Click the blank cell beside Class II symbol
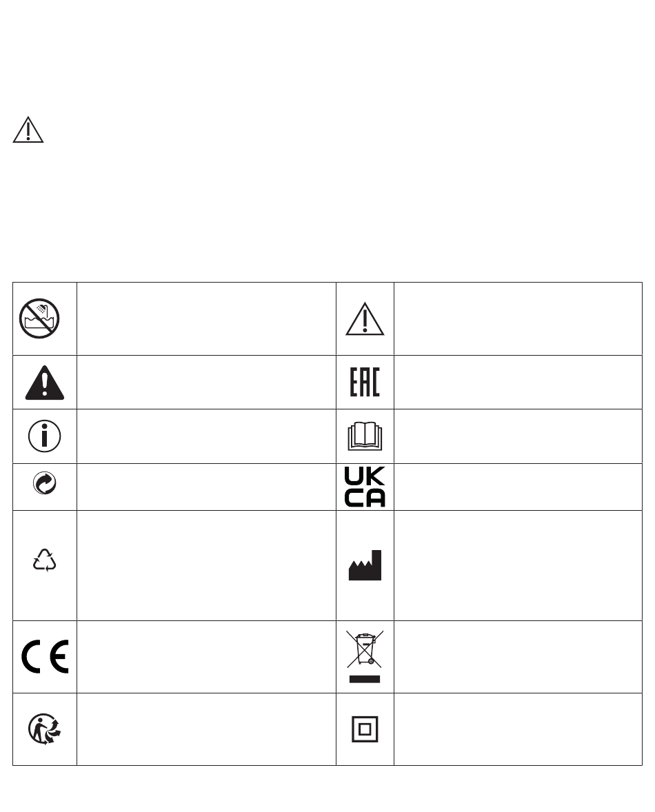This screenshot has width=655, height=812. tap(518, 729)
